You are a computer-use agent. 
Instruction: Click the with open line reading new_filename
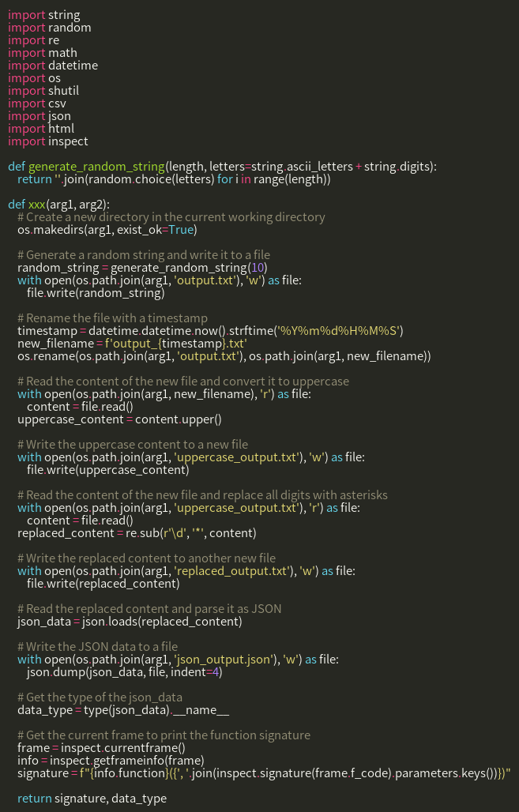click(164, 394)
